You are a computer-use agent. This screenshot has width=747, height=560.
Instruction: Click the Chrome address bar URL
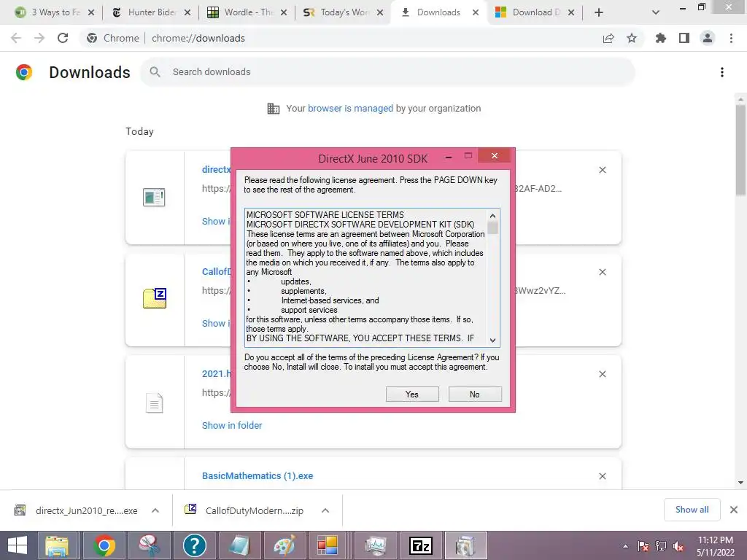click(198, 38)
